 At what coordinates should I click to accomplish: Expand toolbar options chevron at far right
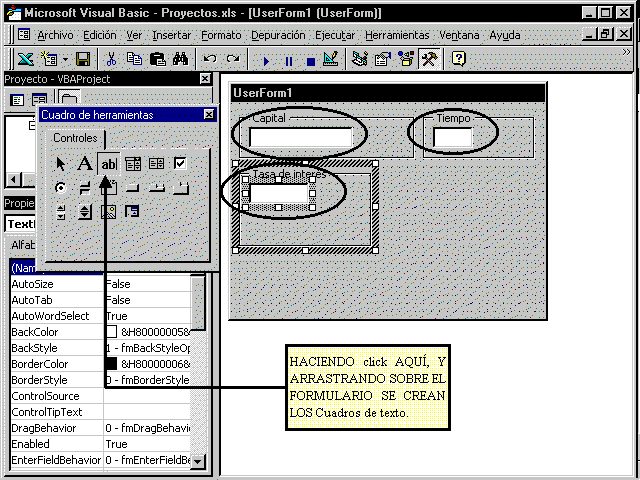[x=626, y=52]
